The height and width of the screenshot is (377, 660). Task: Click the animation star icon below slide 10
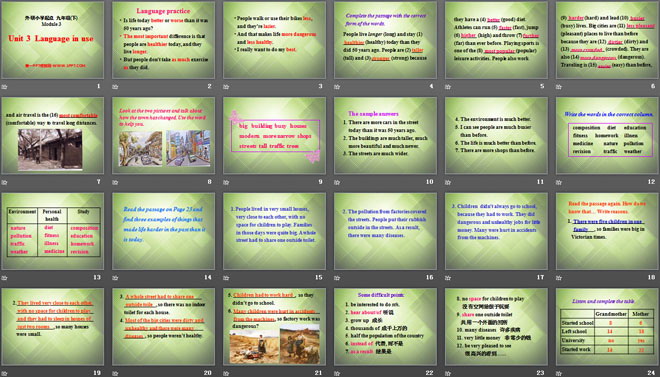(337, 183)
